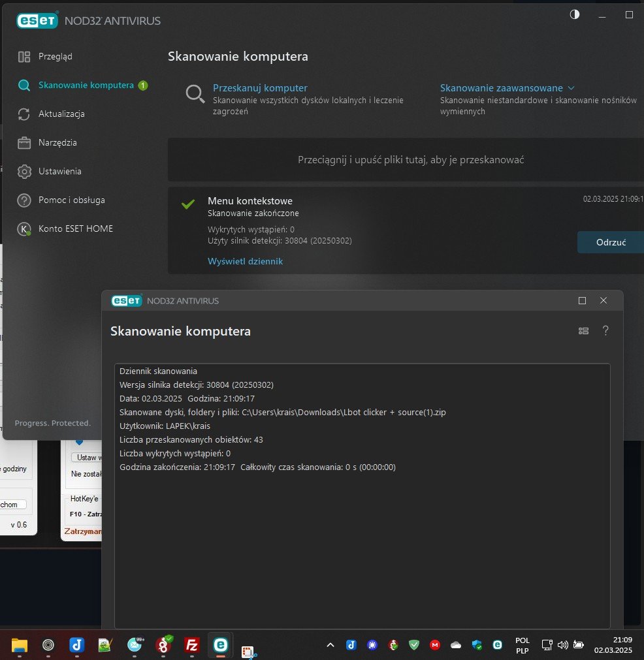Expand Skanowanie zaawansowane dropdown

point(507,88)
